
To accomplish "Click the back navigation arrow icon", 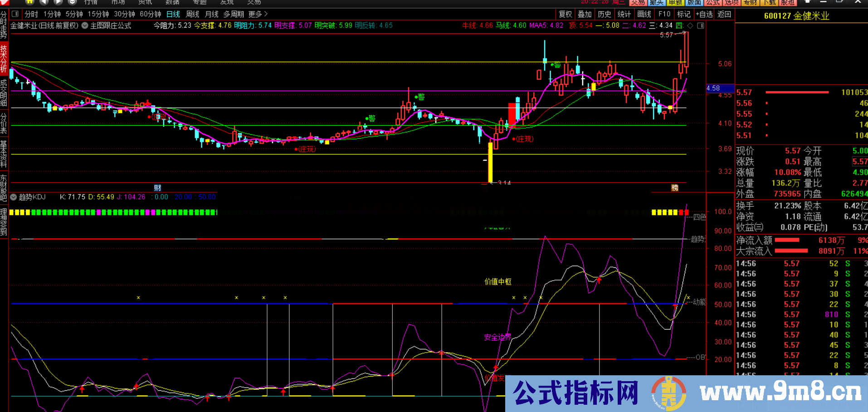I will tap(44, 2).
